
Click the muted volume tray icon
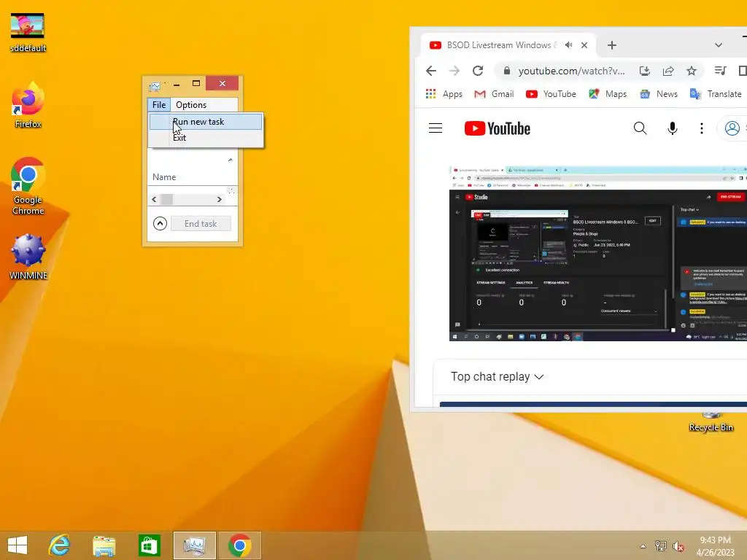678,546
